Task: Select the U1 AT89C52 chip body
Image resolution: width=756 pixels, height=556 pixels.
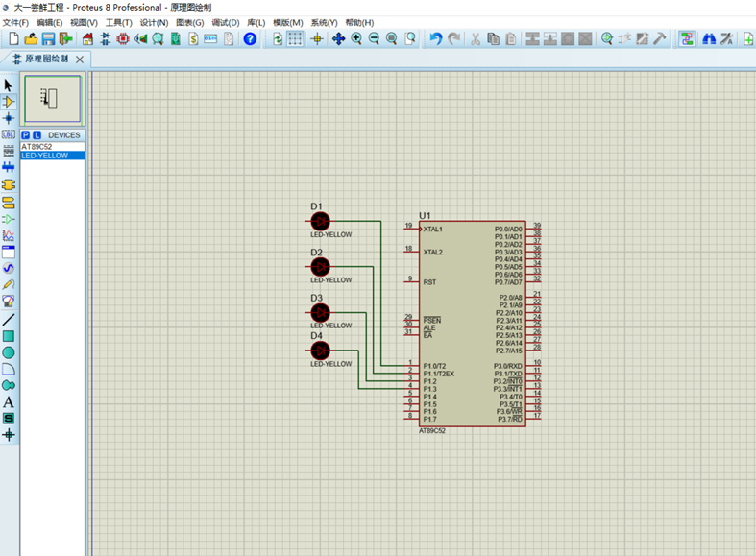Action: point(472,324)
